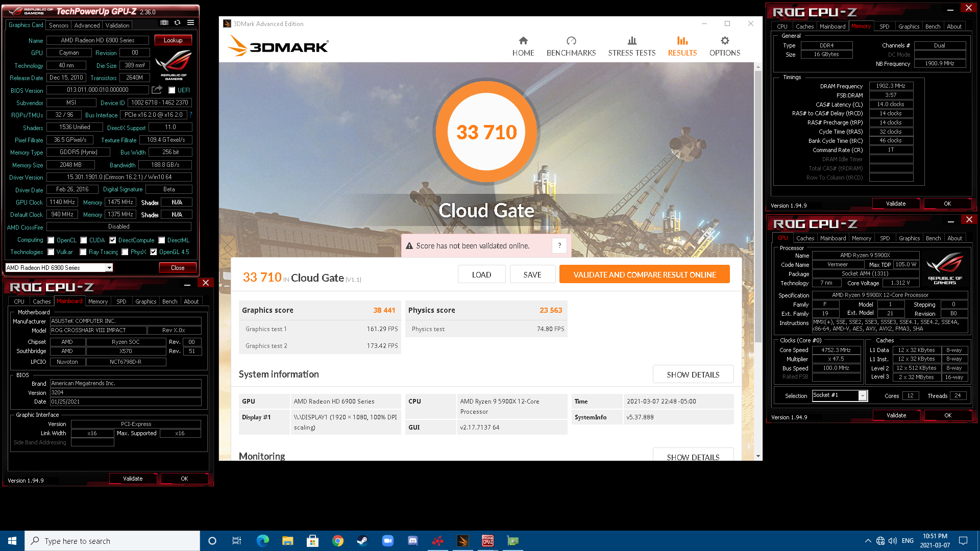Viewport: 980px width, 551px height.
Task: Open the notification center icon
Action: point(963,541)
